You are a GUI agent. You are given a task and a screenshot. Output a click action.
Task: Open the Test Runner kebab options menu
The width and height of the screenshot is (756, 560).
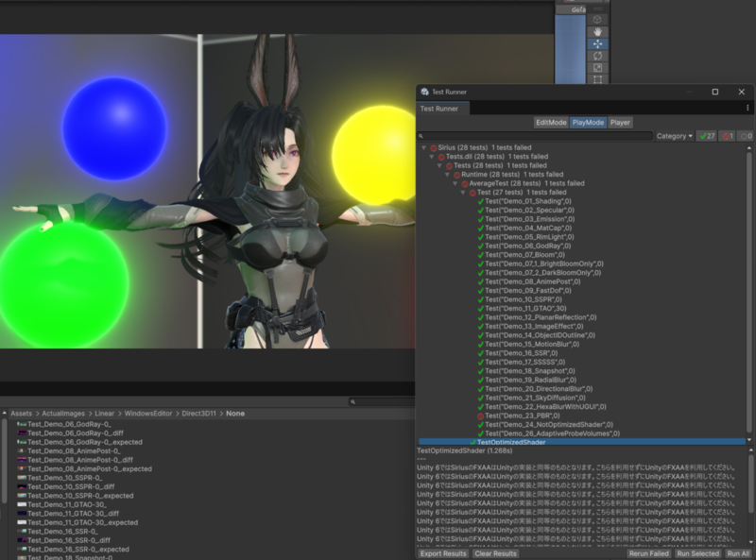(x=747, y=109)
